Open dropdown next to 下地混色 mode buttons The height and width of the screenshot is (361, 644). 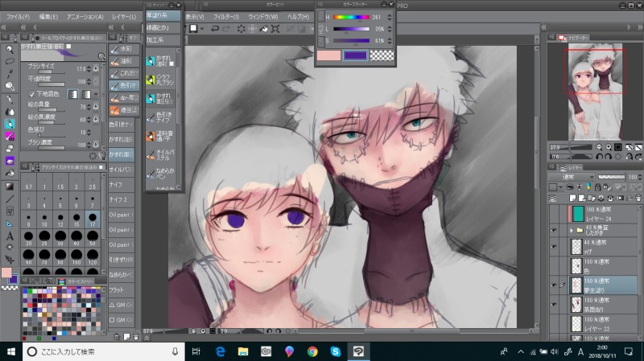point(96,94)
